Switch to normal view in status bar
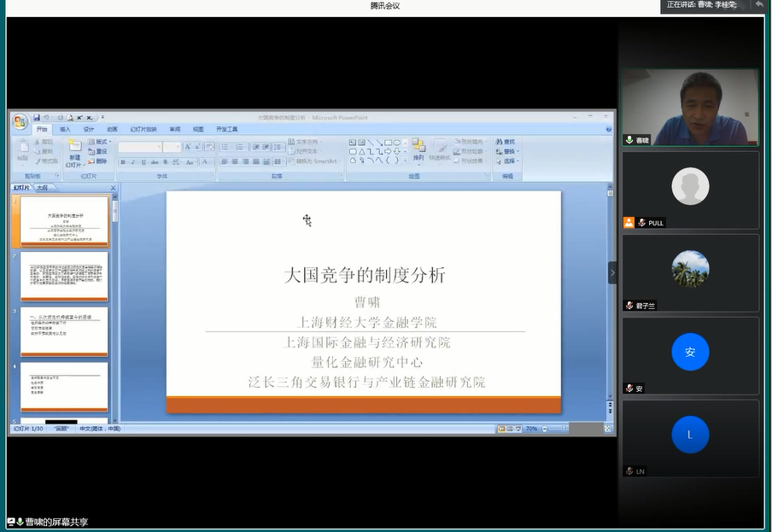Screen dimensions: 772x532 [x=501, y=429]
